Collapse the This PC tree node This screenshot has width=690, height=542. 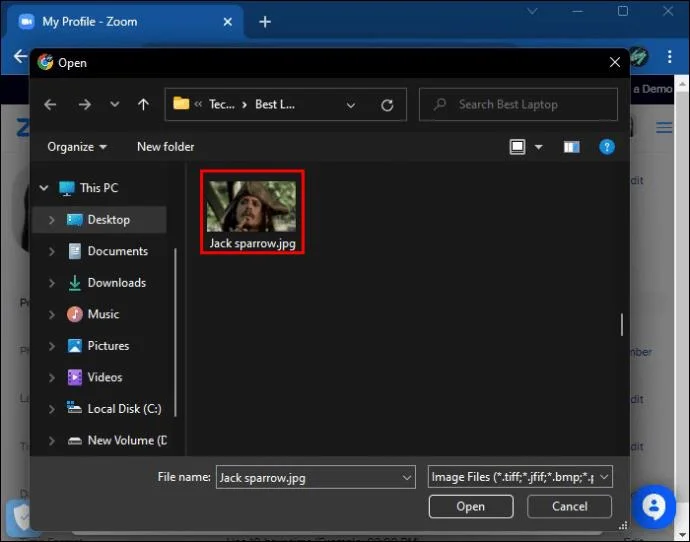[x=44, y=188]
